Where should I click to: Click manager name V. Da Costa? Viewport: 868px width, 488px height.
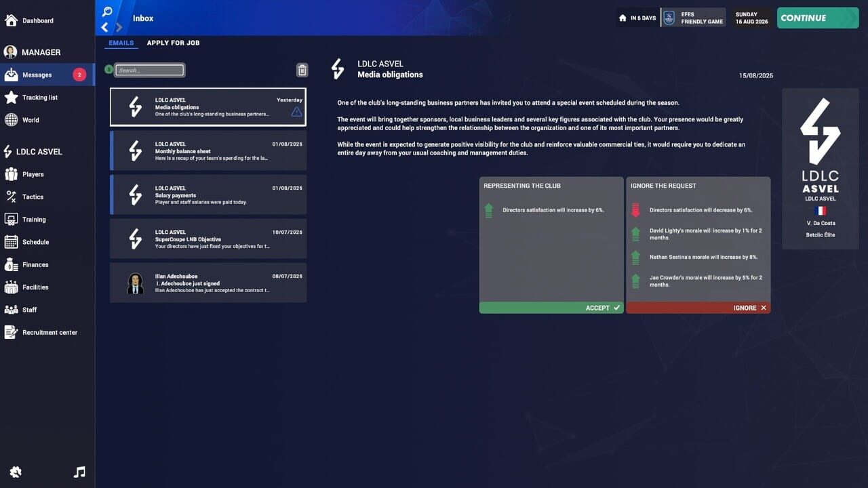point(821,223)
